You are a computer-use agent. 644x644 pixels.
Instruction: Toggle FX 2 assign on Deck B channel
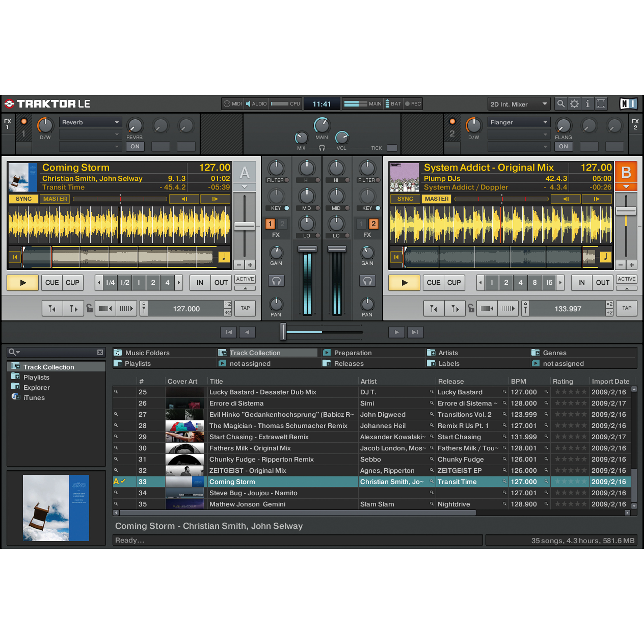coord(374,224)
